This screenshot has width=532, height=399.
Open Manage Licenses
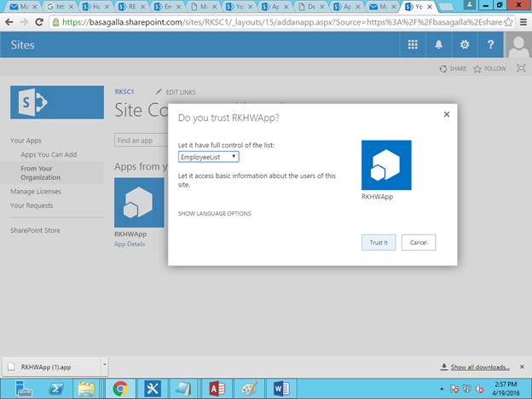pyautogui.click(x=36, y=191)
